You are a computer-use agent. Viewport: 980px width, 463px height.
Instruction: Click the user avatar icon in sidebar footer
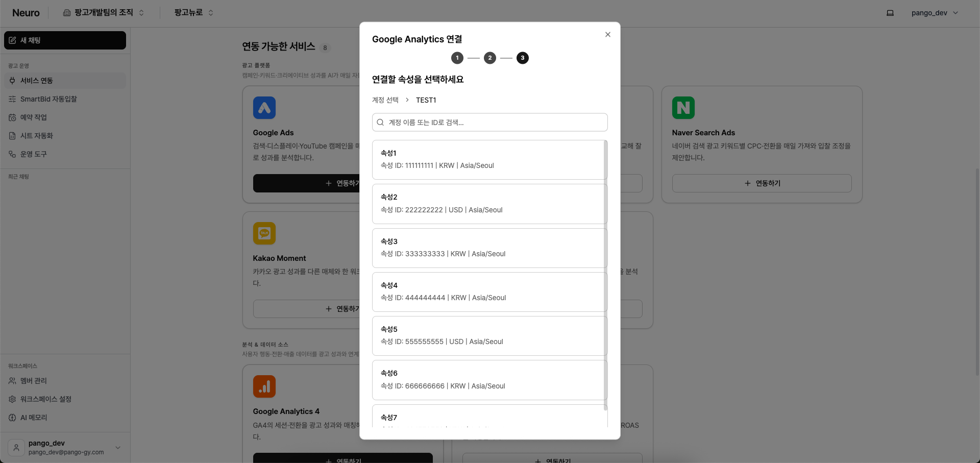coord(16,448)
